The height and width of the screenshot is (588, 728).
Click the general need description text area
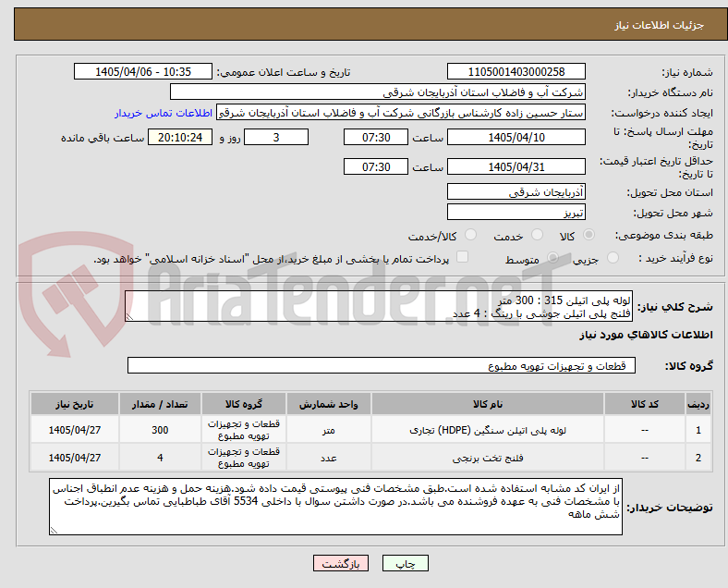pos(379,307)
